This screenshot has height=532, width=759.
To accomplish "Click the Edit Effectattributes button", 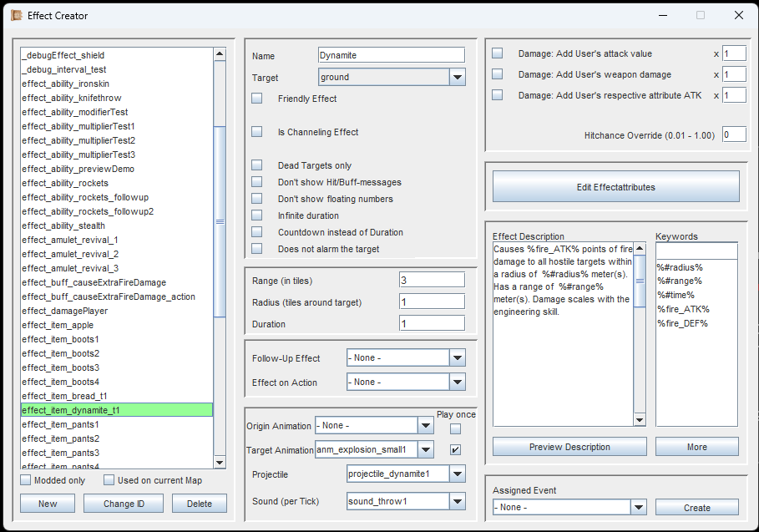I will pyautogui.click(x=615, y=187).
